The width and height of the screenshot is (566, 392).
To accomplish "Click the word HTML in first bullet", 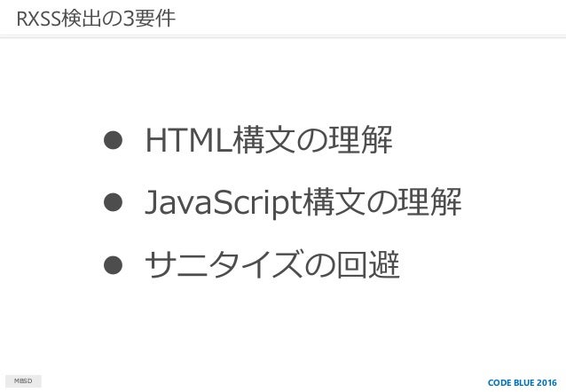I will coord(188,140).
